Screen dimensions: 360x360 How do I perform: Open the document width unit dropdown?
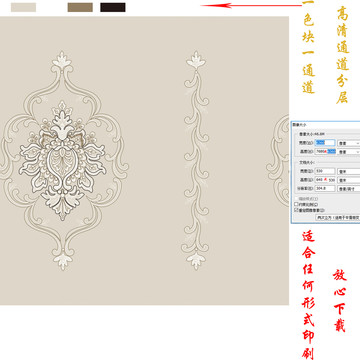tap(349, 172)
